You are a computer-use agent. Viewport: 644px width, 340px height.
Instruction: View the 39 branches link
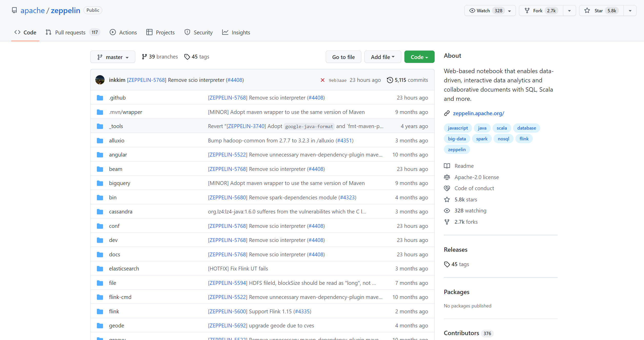pyautogui.click(x=160, y=57)
